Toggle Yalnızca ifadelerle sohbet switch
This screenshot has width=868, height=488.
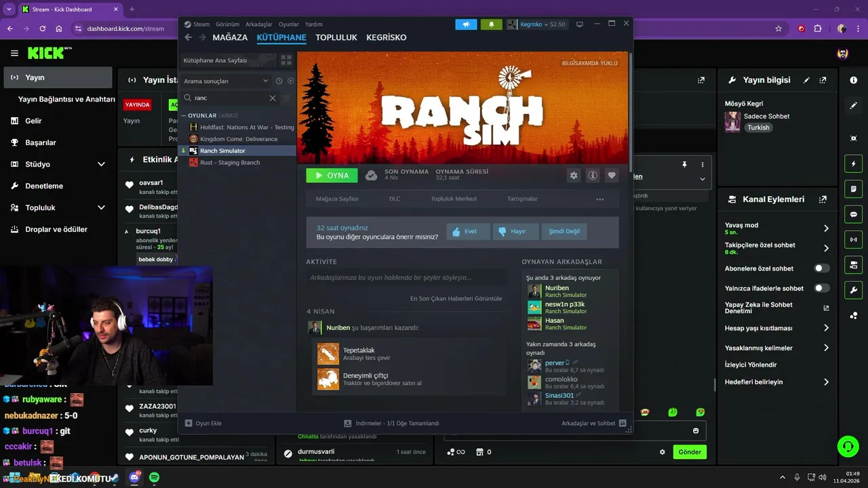[x=821, y=288]
